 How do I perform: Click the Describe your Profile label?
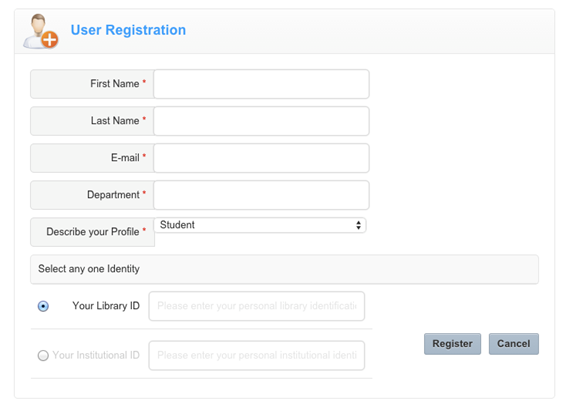[93, 232]
